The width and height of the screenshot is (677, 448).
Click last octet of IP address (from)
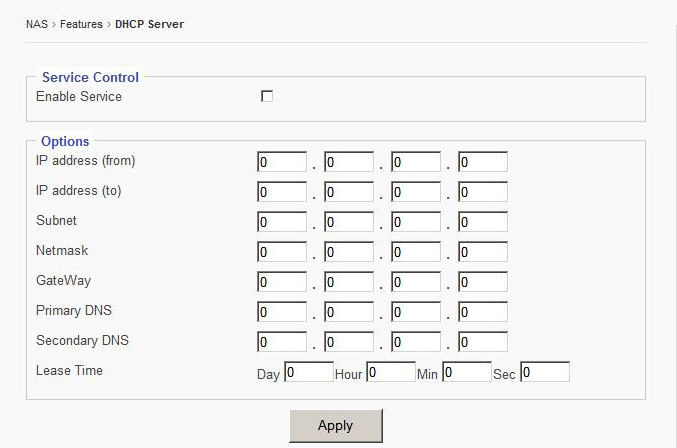tap(483, 162)
